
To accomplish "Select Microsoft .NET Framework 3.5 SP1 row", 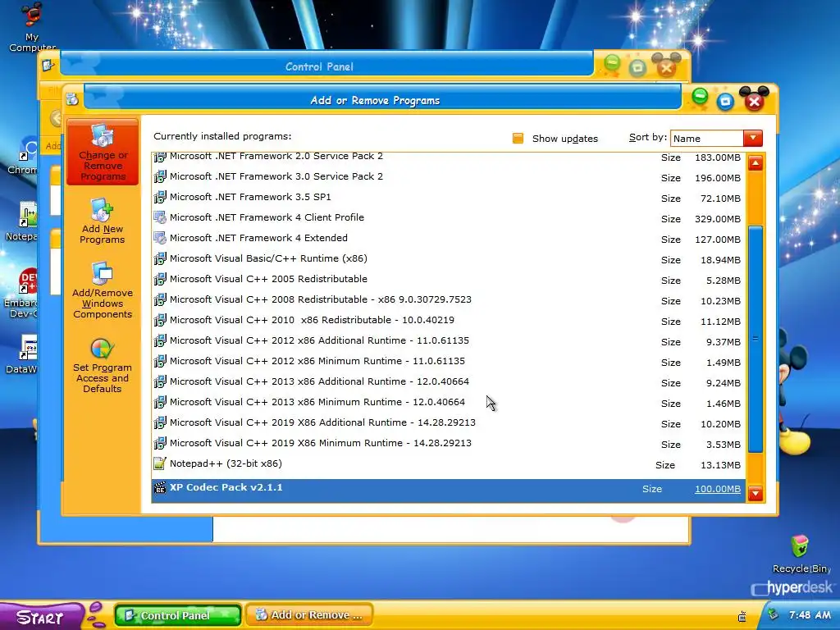I will tap(448, 197).
